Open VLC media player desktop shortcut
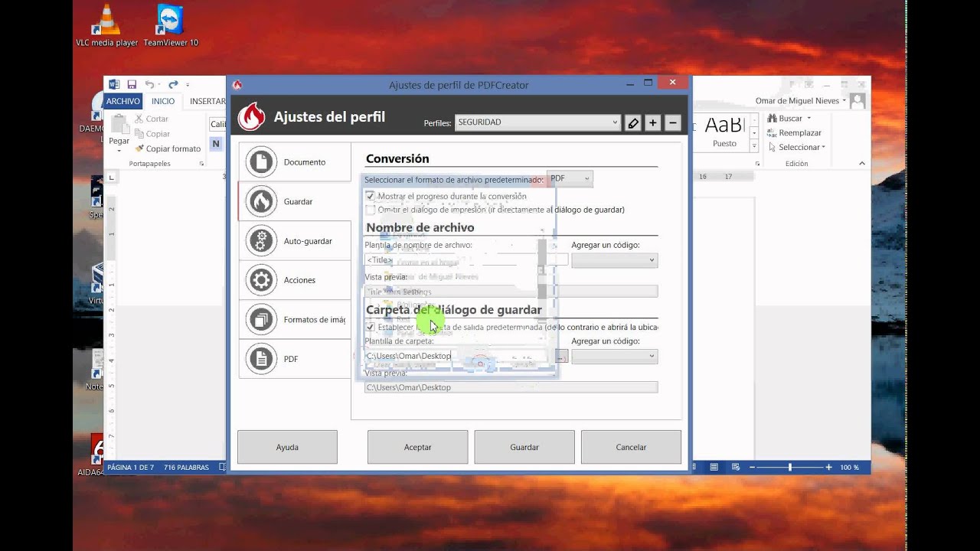The image size is (980, 551). pyautogui.click(x=106, y=26)
